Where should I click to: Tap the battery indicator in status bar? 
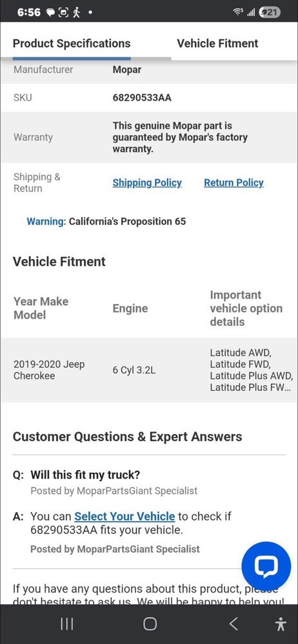click(270, 12)
